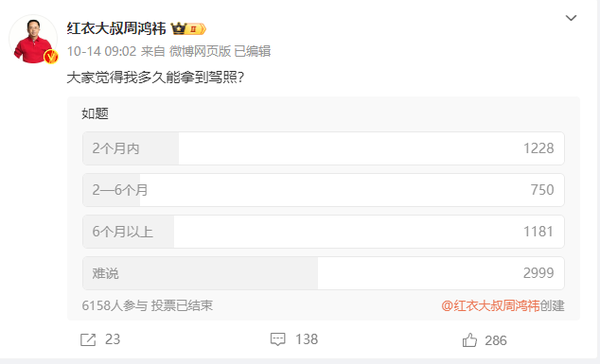Open the username 红衣大叔周鸿祎 profile link
600x364 pixels.
[x=116, y=29]
